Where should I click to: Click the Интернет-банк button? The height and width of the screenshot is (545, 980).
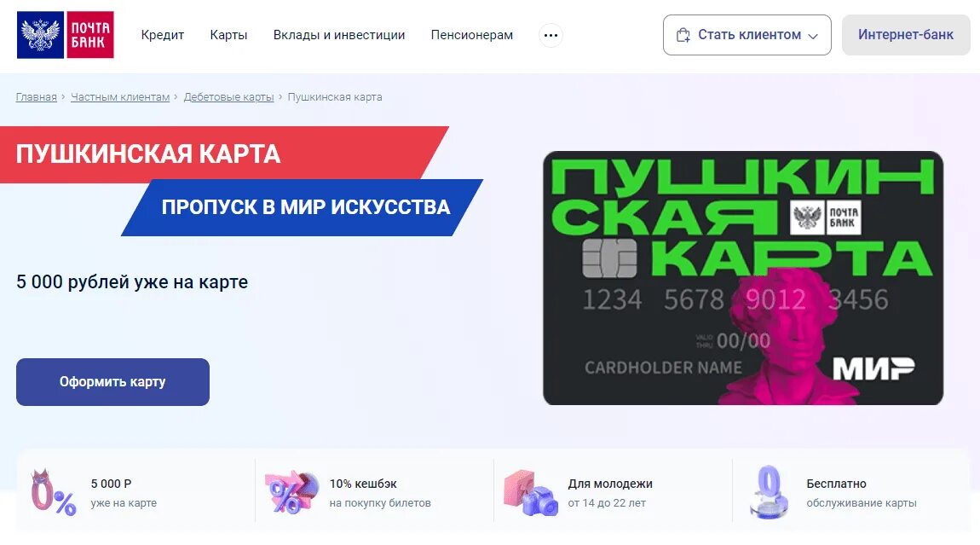(906, 35)
